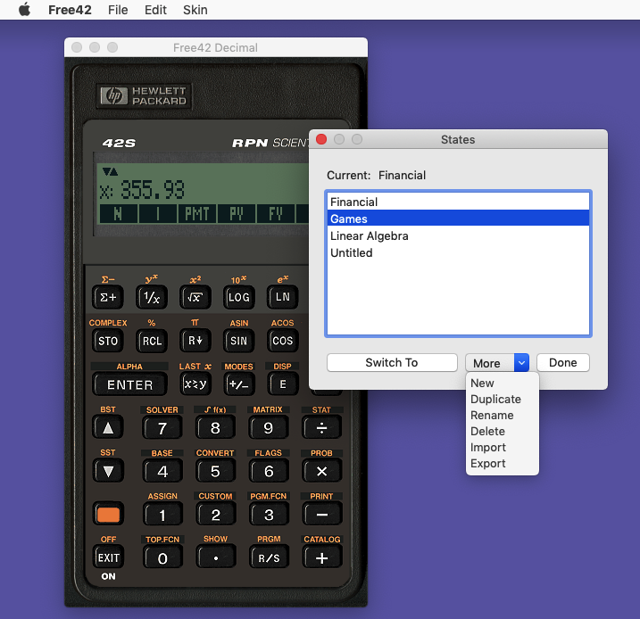Tap the number 4 key
The height and width of the screenshot is (619, 640).
pos(162,471)
